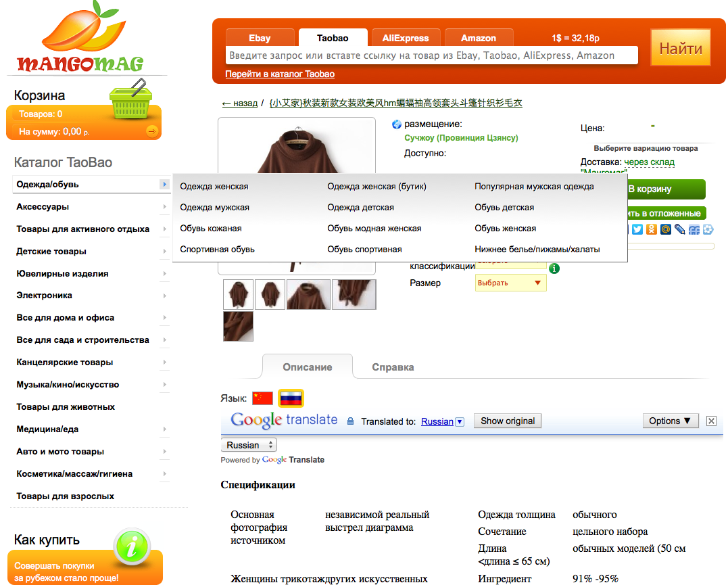Select the second sweater thumbnail

point(270,294)
